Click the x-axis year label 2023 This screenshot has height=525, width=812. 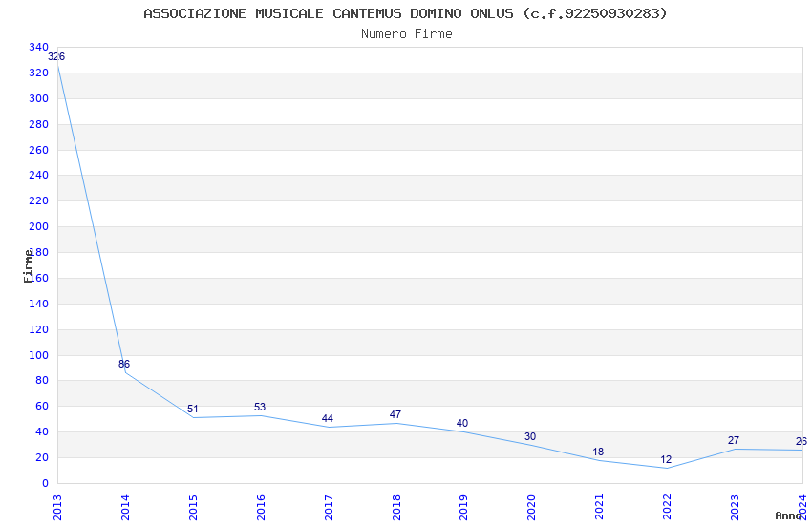tap(735, 508)
